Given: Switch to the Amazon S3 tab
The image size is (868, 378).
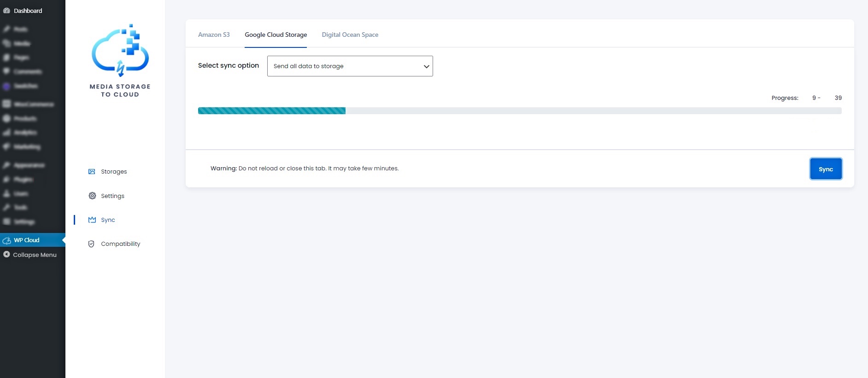Looking at the screenshot, I should point(214,35).
